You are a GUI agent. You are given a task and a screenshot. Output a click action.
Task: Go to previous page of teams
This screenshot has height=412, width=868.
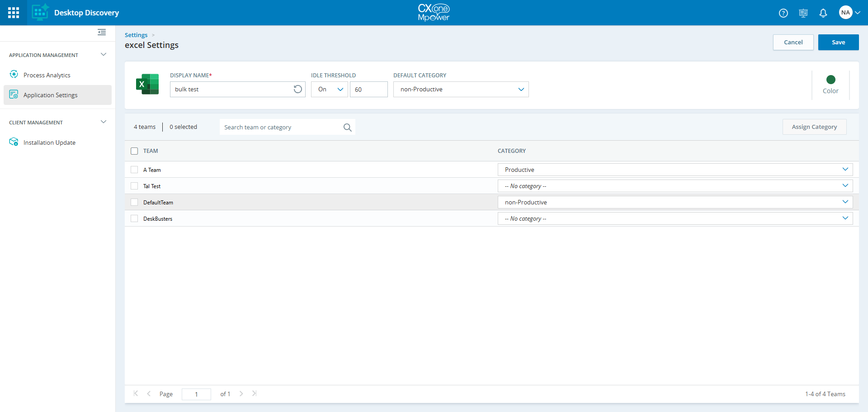click(x=149, y=393)
